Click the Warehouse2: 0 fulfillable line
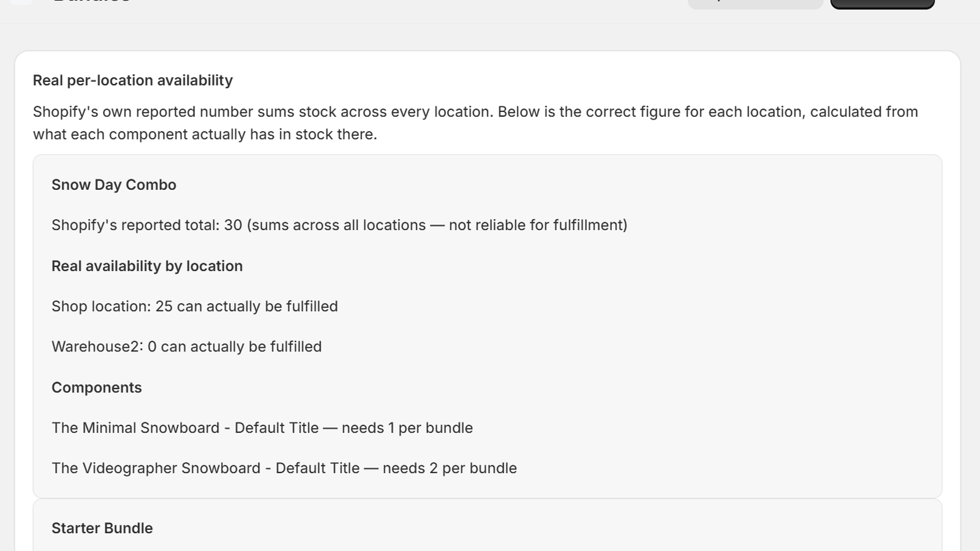This screenshot has width=980, height=551. click(x=187, y=347)
